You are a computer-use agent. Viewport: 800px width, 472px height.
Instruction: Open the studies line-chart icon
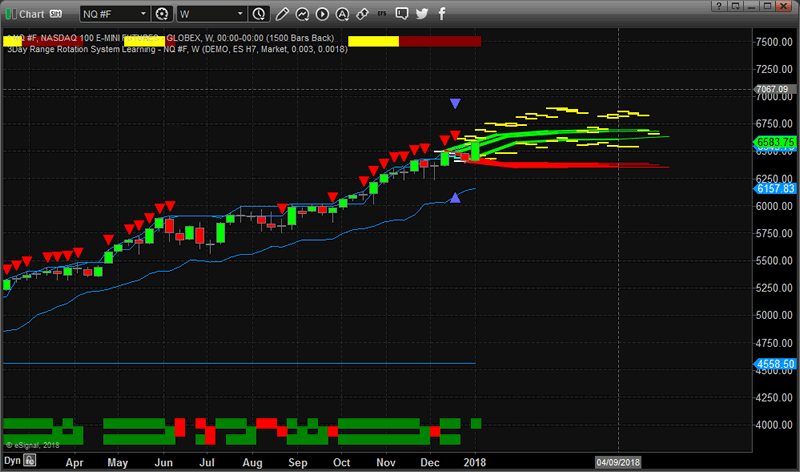304,14
